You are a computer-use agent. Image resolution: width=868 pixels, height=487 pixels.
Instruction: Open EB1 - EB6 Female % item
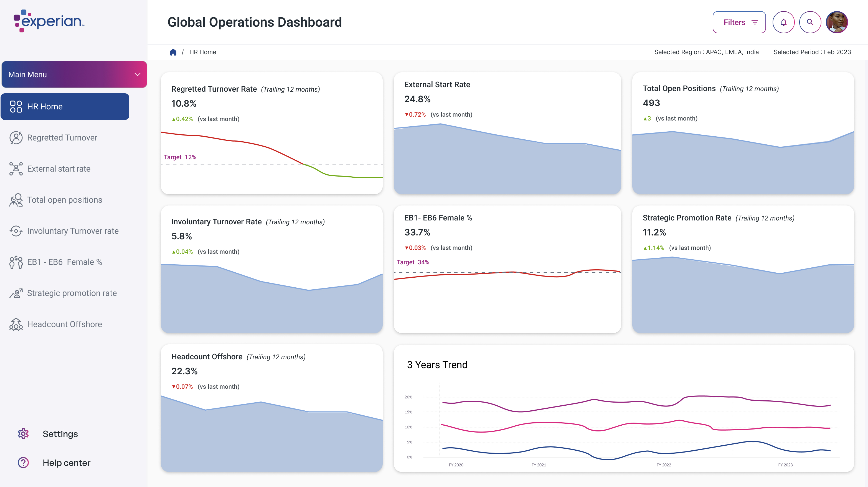click(x=64, y=262)
